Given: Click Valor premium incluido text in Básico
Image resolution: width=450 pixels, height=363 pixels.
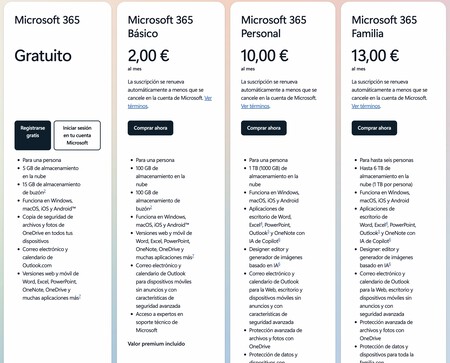Looking at the screenshot, I should pyautogui.click(x=156, y=344).
